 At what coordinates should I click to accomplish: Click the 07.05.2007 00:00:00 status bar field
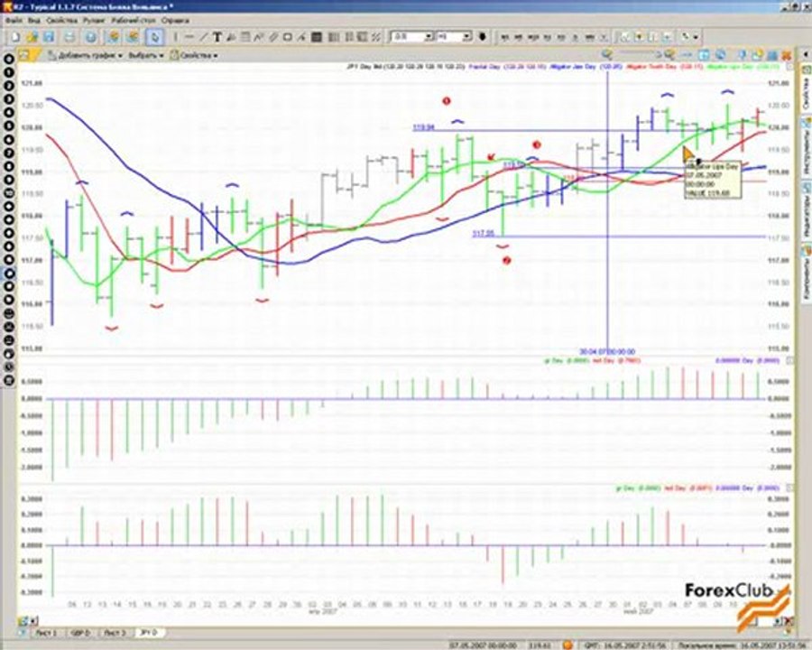[x=483, y=645]
